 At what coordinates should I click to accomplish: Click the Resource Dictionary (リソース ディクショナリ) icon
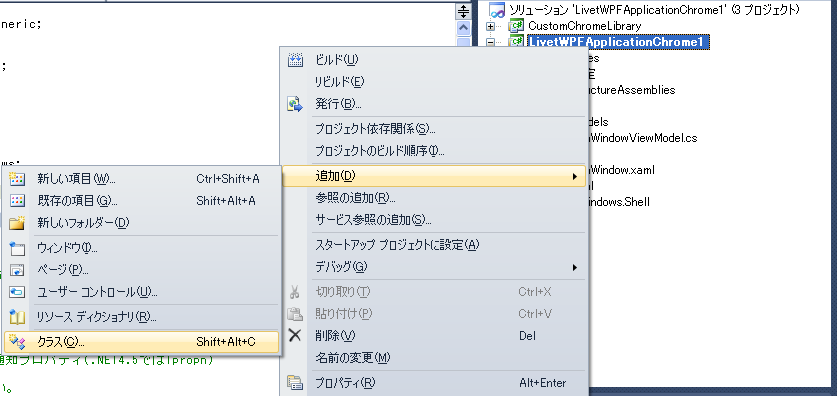coord(18,318)
